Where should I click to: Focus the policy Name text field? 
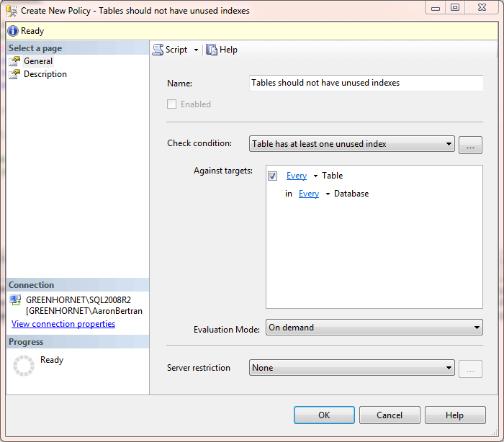click(x=366, y=83)
